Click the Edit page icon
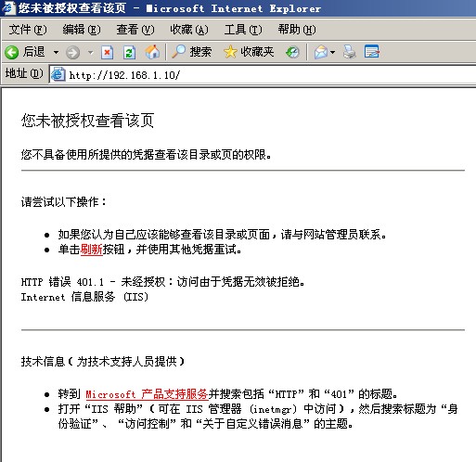Image resolution: width=476 pixels, height=462 pixels. 372,52
